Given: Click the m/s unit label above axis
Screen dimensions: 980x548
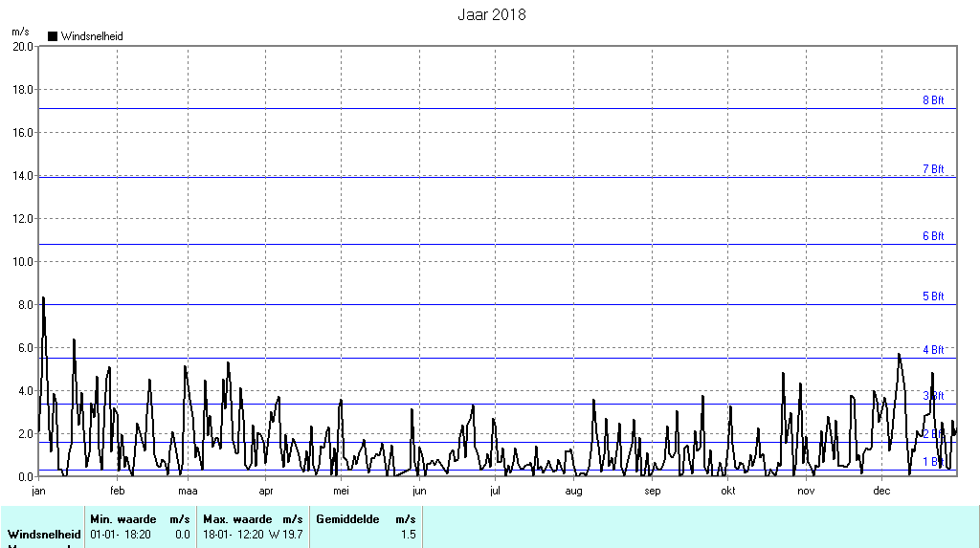Looking at the screenshot, I should [21, 32].
